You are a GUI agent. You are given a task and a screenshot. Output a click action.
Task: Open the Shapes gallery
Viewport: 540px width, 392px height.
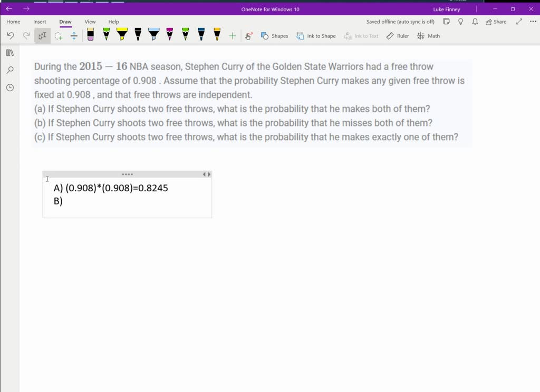coord(274,36)
